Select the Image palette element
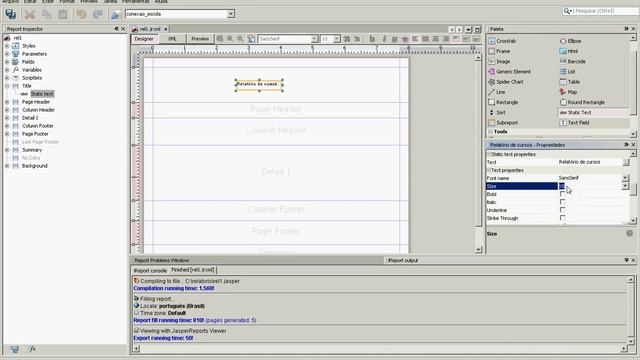The image size is (640, 360). click(x=500, y=61)
